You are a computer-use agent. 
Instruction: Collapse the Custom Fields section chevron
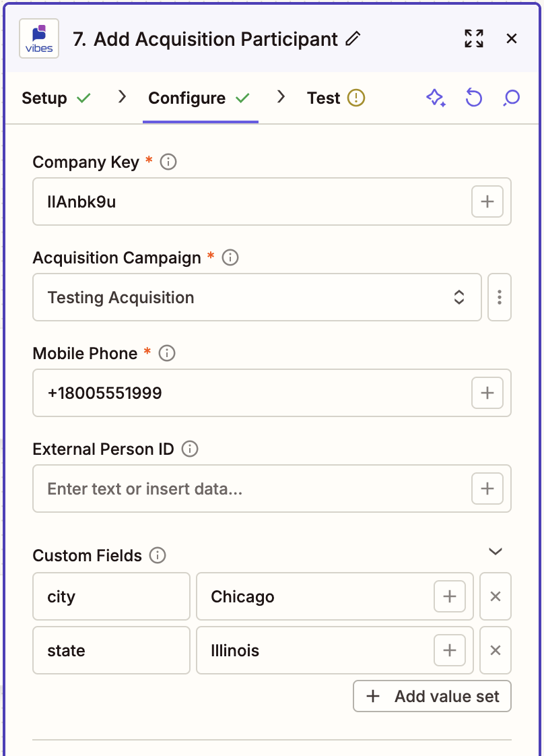[496, 551]
